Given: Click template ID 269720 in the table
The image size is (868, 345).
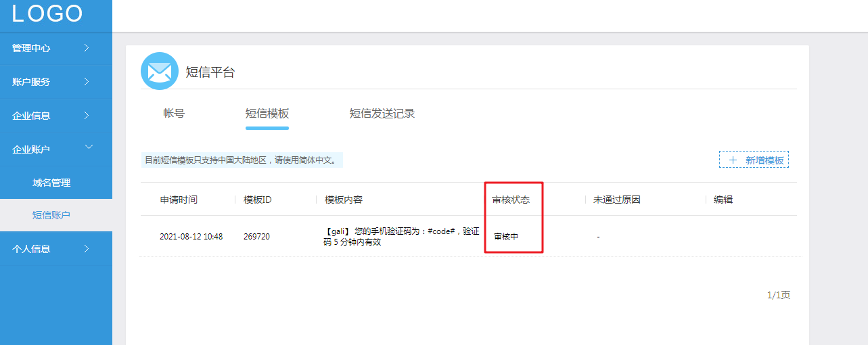Looking at the screenshot, I should 256,237.
